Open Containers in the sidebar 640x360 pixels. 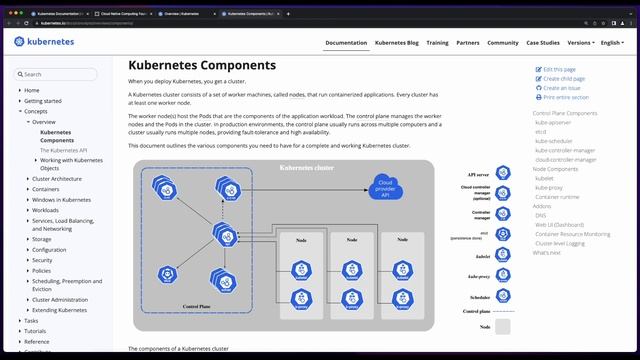46,189
